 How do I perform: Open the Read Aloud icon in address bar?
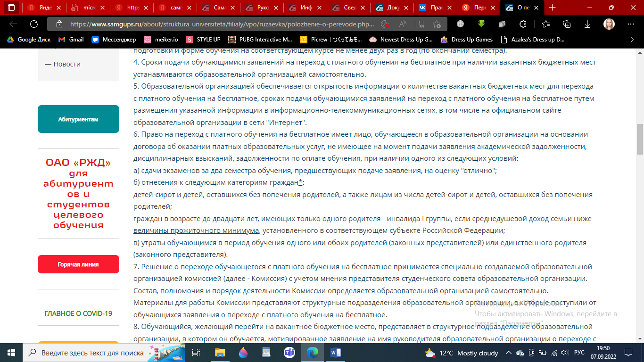click(x=403, y=24)
